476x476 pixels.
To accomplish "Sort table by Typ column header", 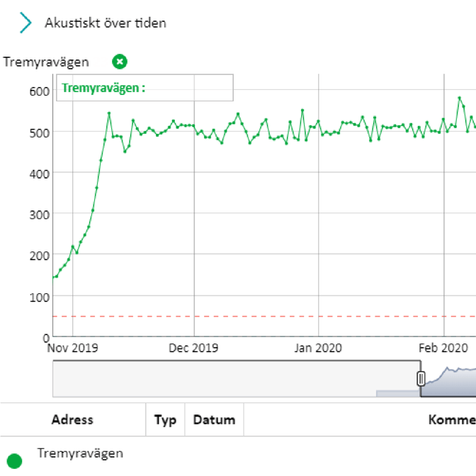I will [165, 420].
